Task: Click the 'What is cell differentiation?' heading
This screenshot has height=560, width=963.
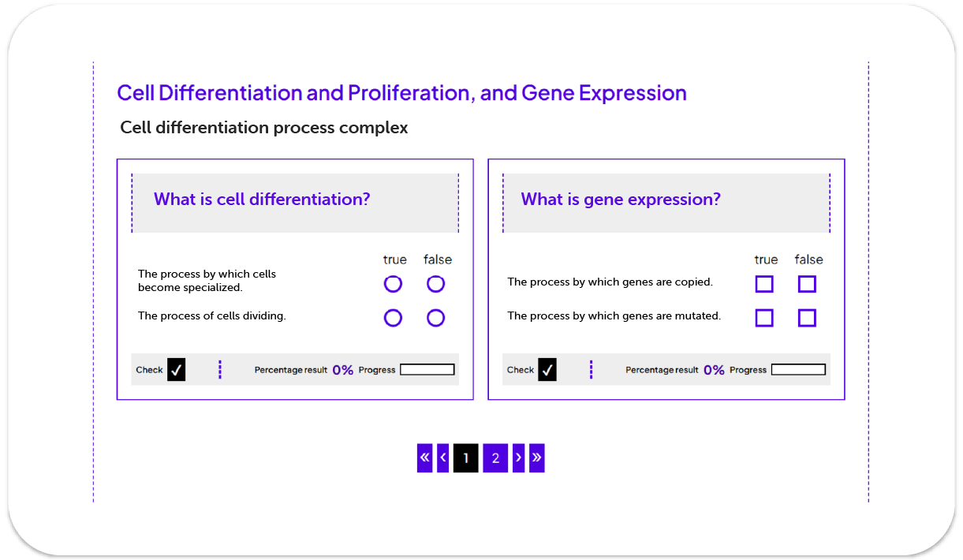Action: click(262, 200)
